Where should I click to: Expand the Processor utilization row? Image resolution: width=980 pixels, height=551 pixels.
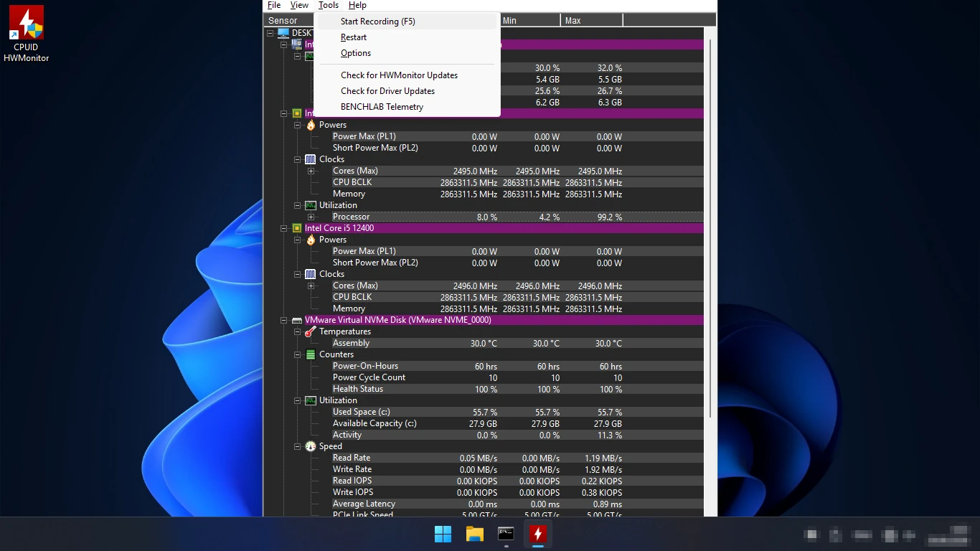(x=311, y=217)
